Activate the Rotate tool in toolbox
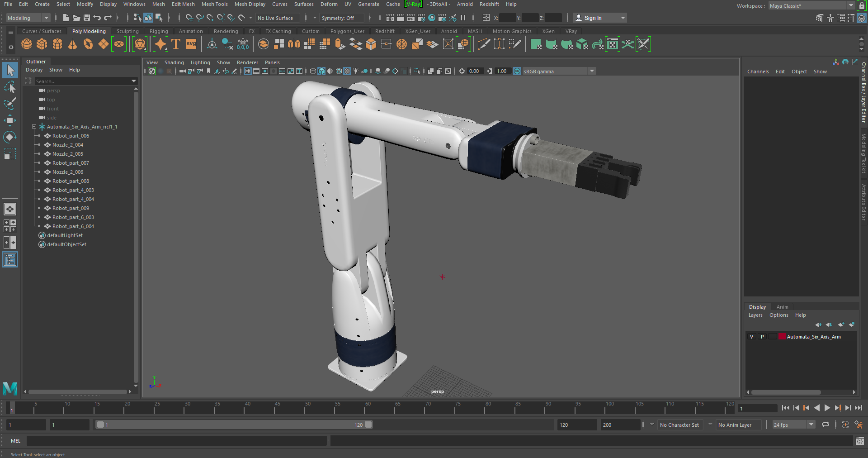The height and width of the screenshot is (458, 868). (10, 137)
